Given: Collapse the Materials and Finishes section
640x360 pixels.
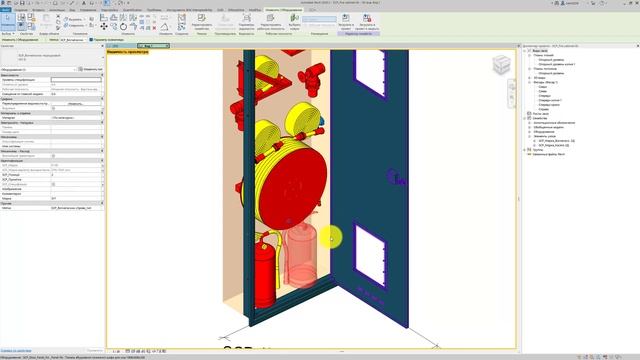Looking at the screenshot, I should click(x=102, y=113).
